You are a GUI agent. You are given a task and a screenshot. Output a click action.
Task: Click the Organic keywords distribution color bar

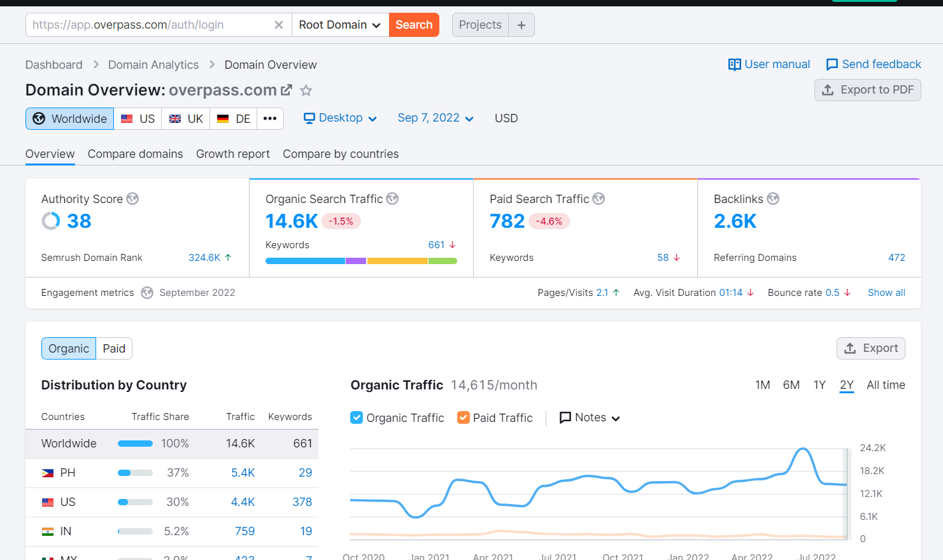[361, 261]
